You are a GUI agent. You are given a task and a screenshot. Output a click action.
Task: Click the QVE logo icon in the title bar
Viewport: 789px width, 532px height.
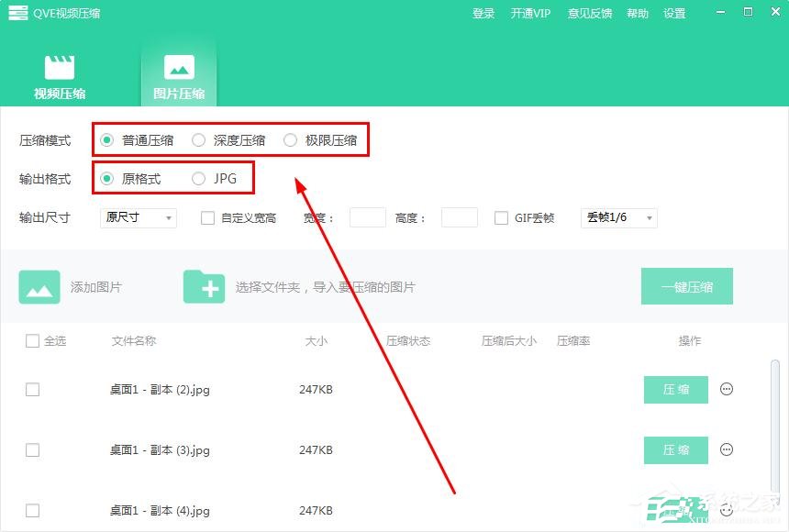(x=17, y=13)
